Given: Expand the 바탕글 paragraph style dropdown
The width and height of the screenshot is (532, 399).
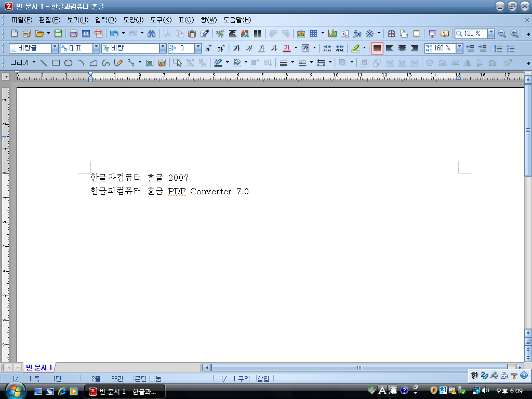Looking at the screenshot, I should [x=55, y=48].
